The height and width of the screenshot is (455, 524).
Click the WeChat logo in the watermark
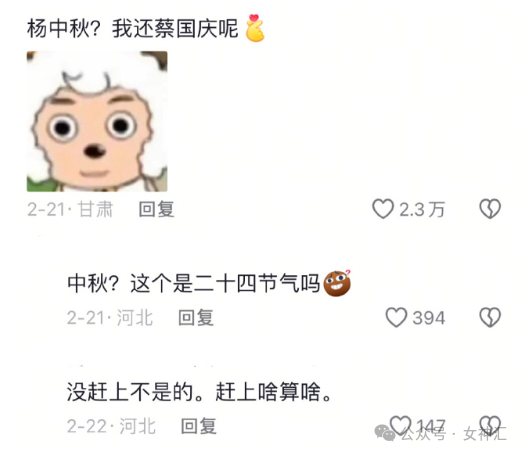coord(385,433)
